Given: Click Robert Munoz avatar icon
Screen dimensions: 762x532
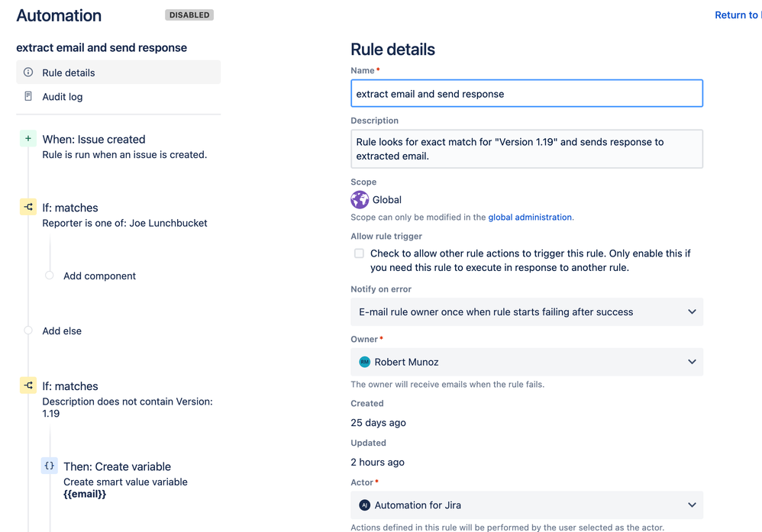Looking at the screenshot, I should coord(364,362).
